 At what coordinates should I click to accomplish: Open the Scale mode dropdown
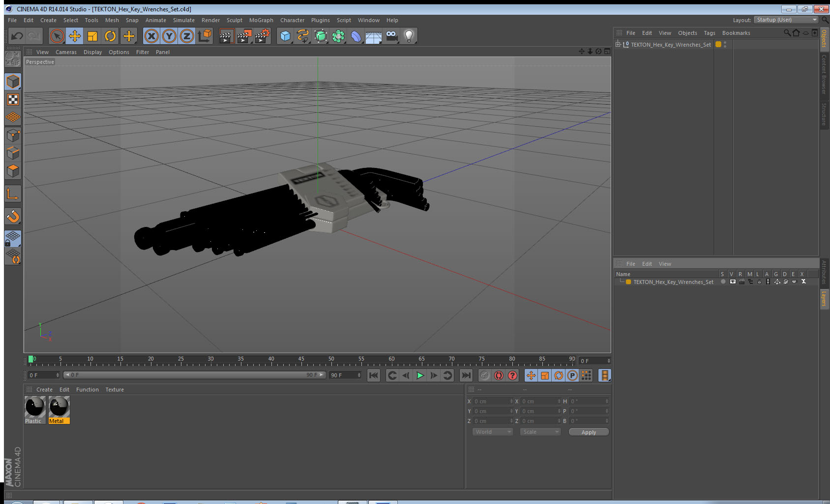tap(540, 432)
